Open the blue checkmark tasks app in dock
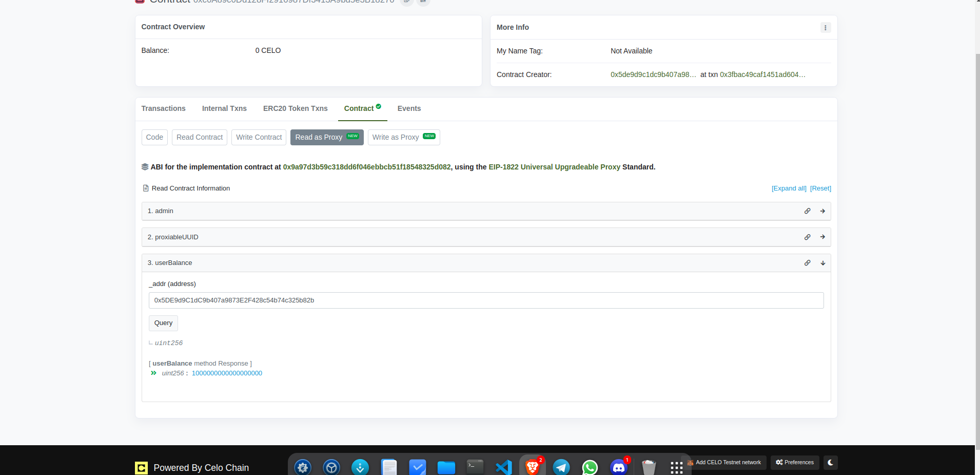Image resolution: width=980 pixels, height=475 pixels. coord(418,467)
